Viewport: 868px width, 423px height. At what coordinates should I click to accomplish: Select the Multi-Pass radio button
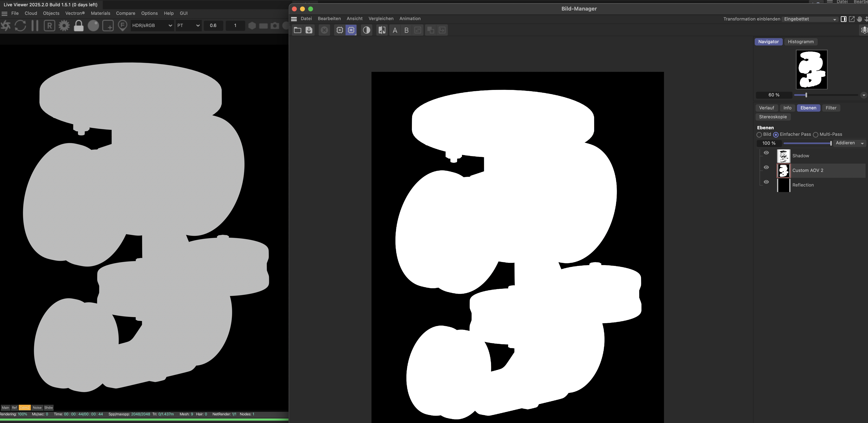pyautogui.click(x=815, y=135)
